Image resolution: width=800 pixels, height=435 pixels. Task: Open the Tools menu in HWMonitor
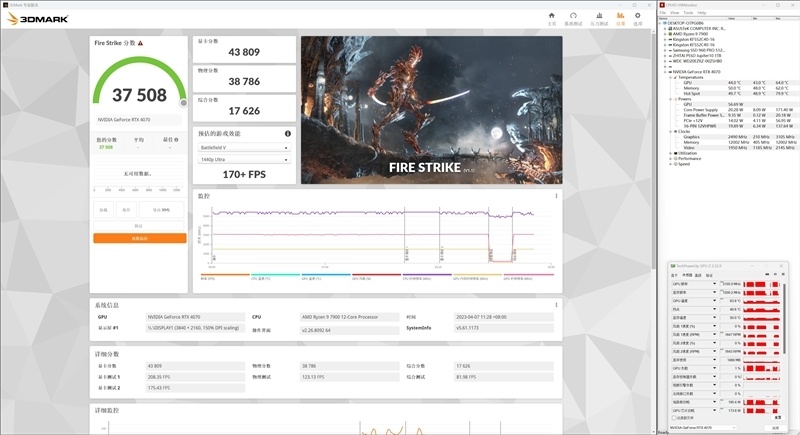pyautogui.click(x=689, y=12)
